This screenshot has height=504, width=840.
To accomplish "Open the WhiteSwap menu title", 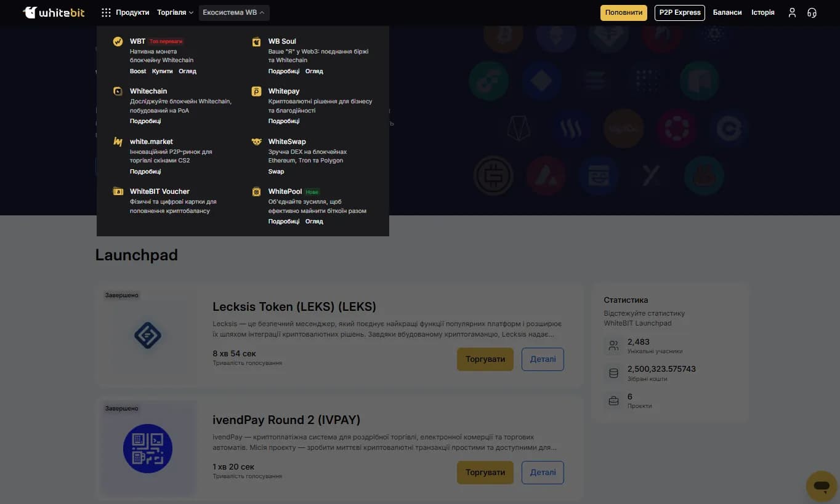I will [287, 142].
